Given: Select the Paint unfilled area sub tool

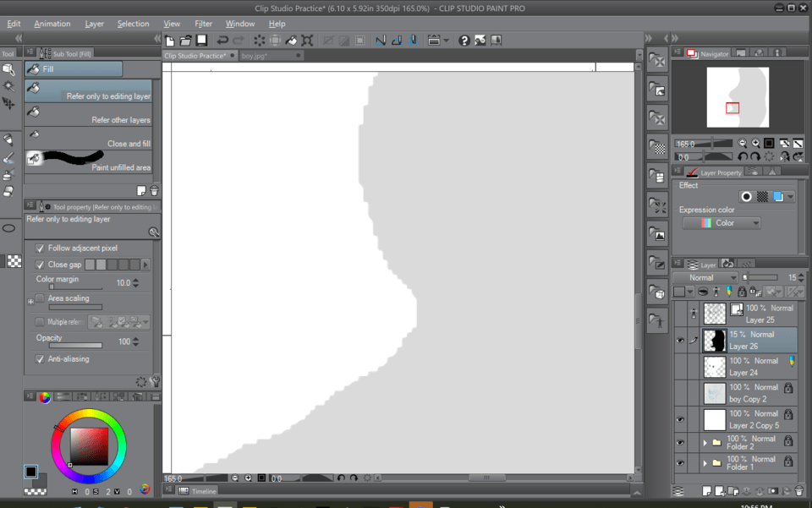Looking at the screenshot, I should [x=89, y=161].
